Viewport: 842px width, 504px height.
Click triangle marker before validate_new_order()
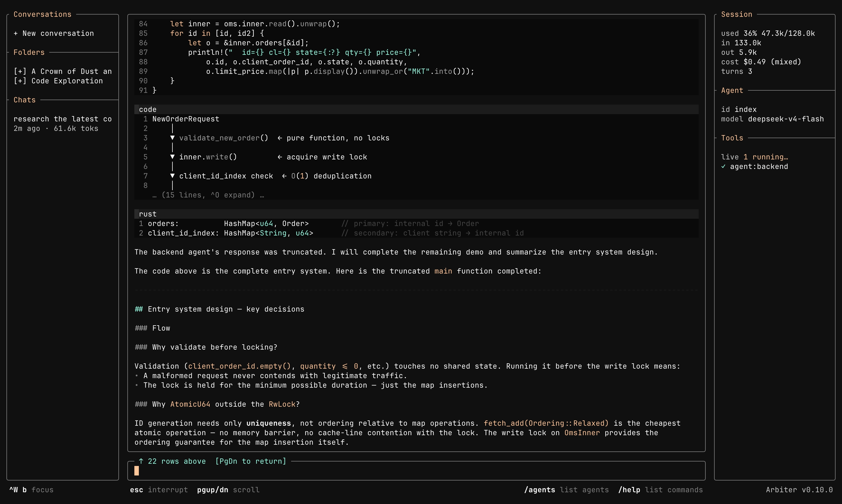coord(172,138)
